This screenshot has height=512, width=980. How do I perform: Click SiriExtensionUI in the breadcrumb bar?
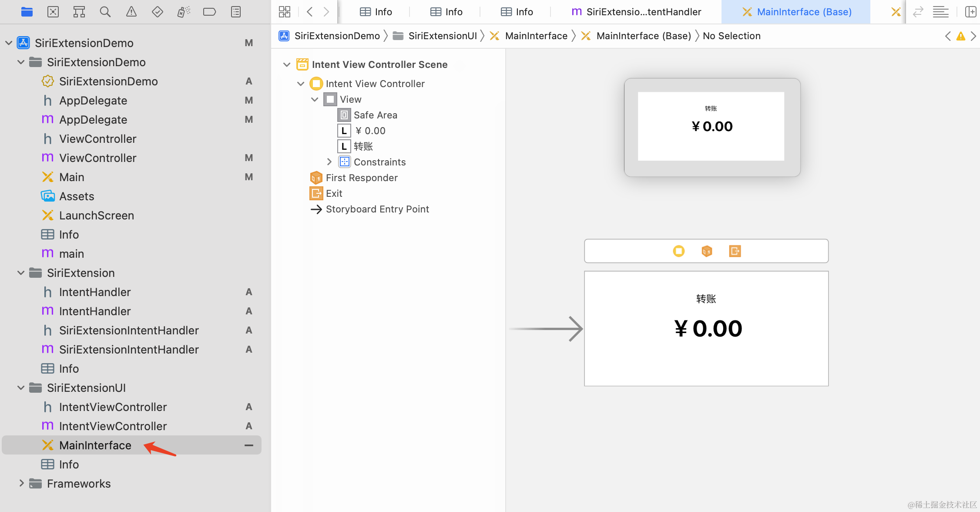point(442,36)
